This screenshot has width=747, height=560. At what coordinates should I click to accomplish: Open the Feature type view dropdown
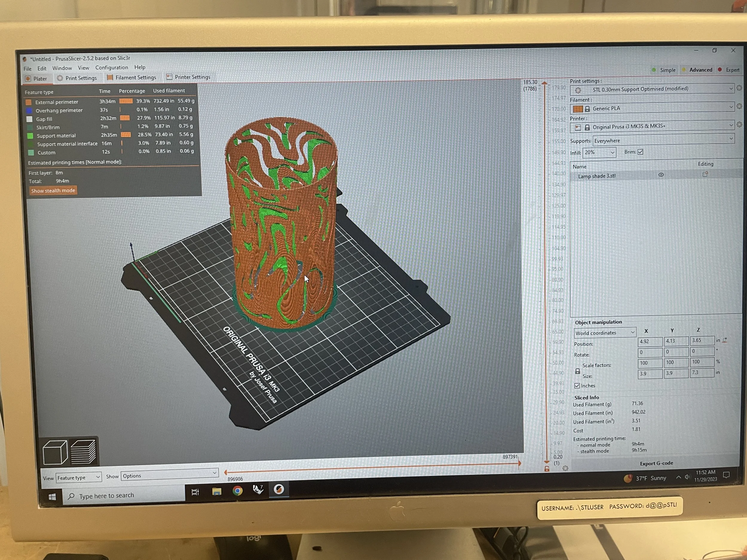(x=78, y=477)
